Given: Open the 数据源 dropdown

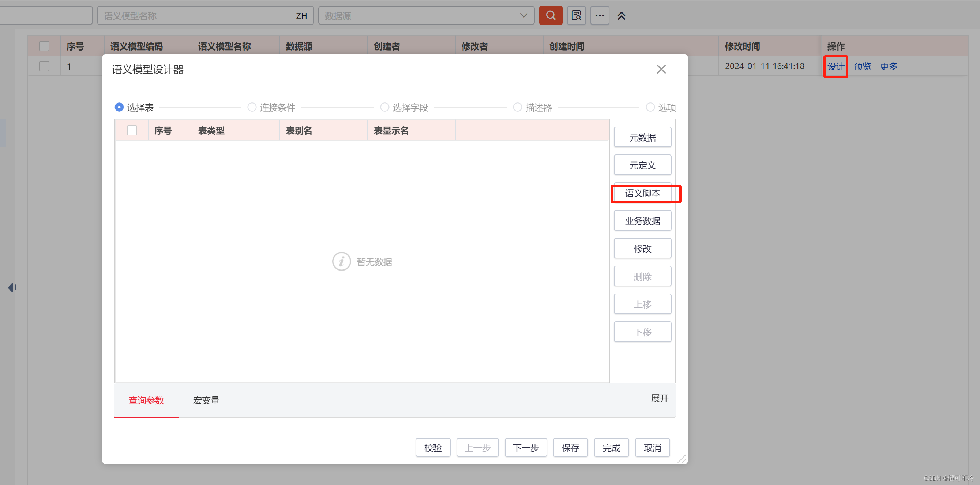Looking at the screenshot, I should (426, 16).
